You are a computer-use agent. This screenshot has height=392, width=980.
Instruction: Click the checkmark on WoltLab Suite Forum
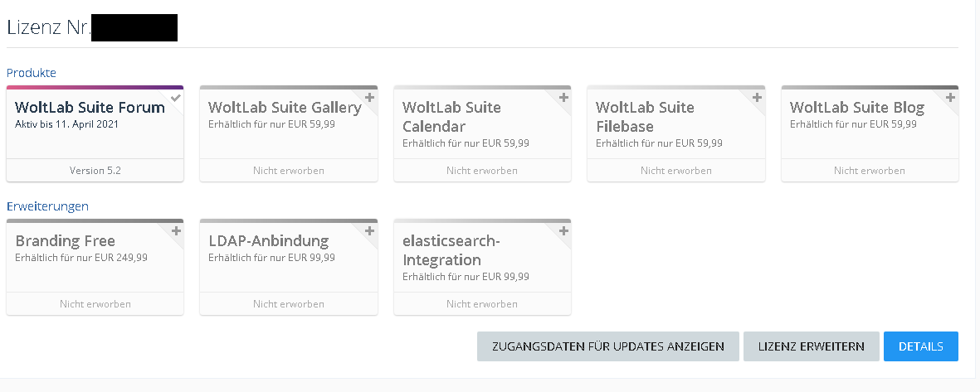tap(176, 98)
